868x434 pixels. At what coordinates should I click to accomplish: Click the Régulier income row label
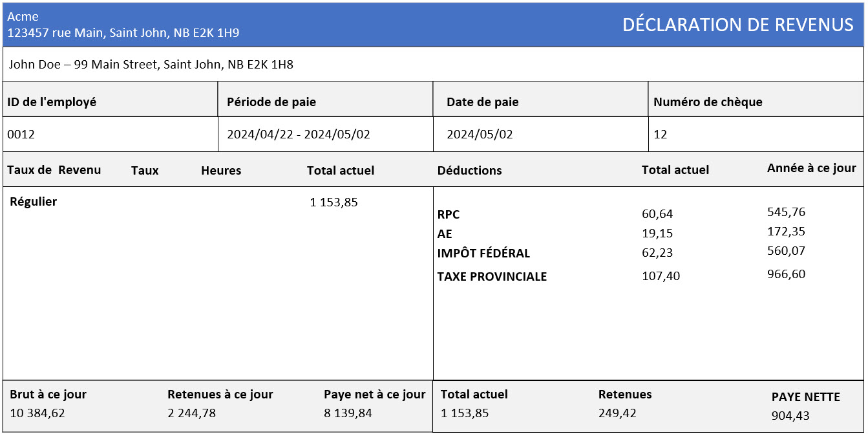pyautogui.click(x=34, y=202)
